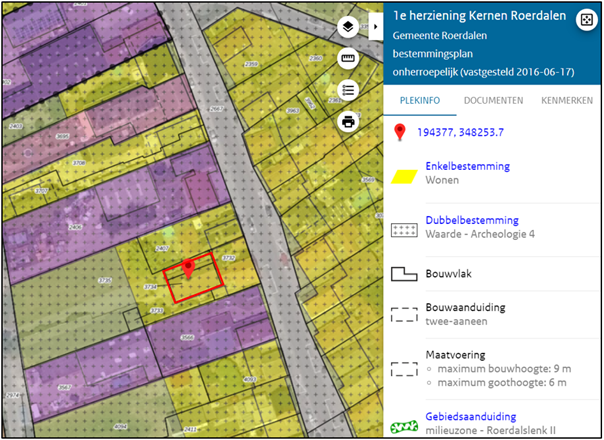
Task: Click parcel number 3708 on map
Action: (79, 163)
